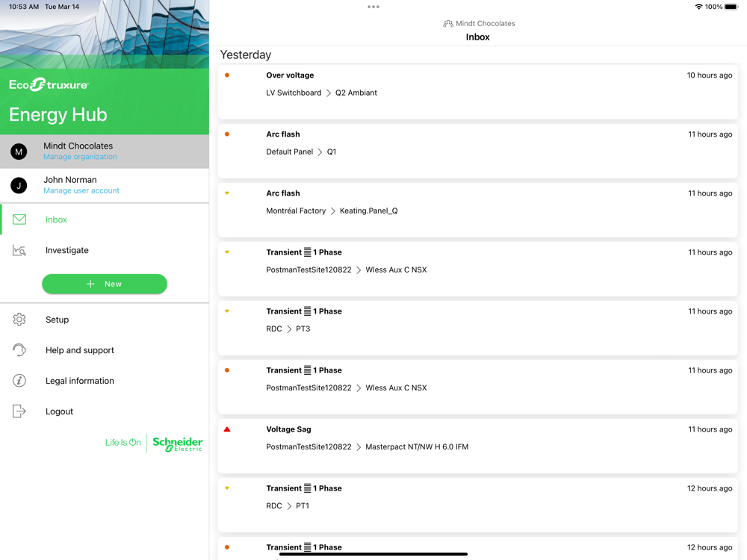Click yellow triangle on RDC PT3 alarm
Image resolution: width=747 pixels, height=560 pixels.
(227, 311)
